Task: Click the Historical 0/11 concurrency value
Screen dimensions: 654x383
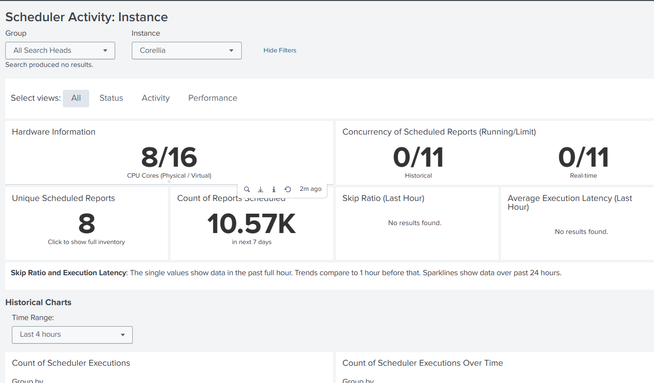Action: (x=418, y=157)
